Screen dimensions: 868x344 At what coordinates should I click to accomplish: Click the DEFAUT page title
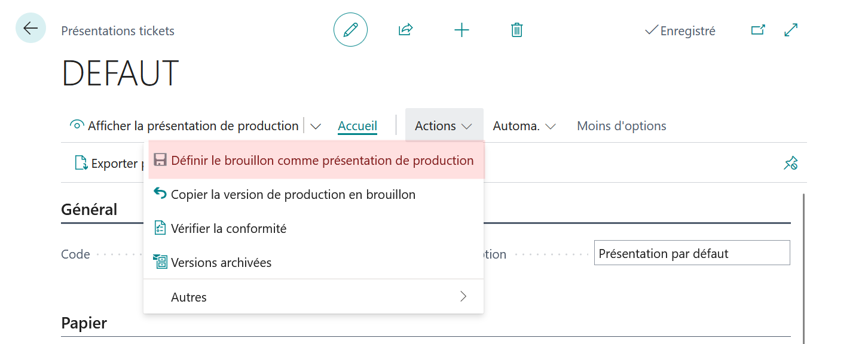coord(120,73)
